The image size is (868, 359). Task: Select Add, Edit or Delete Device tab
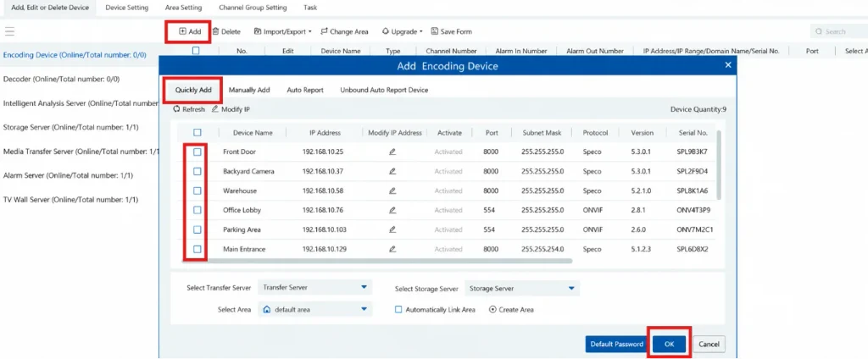(50, 8)
